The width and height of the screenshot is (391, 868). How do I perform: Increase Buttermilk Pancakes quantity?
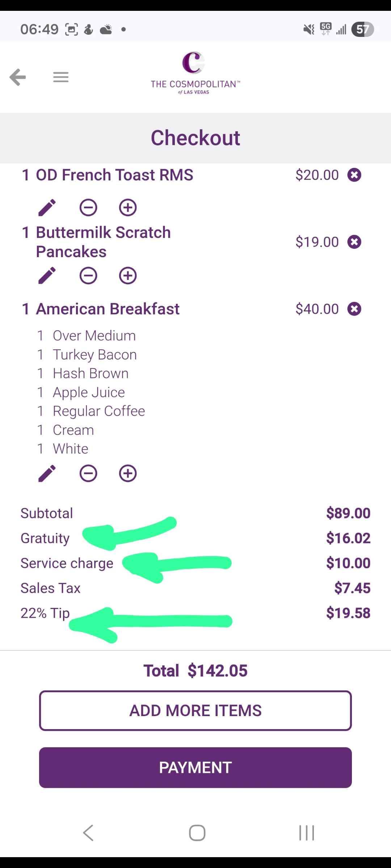[128, 276]
